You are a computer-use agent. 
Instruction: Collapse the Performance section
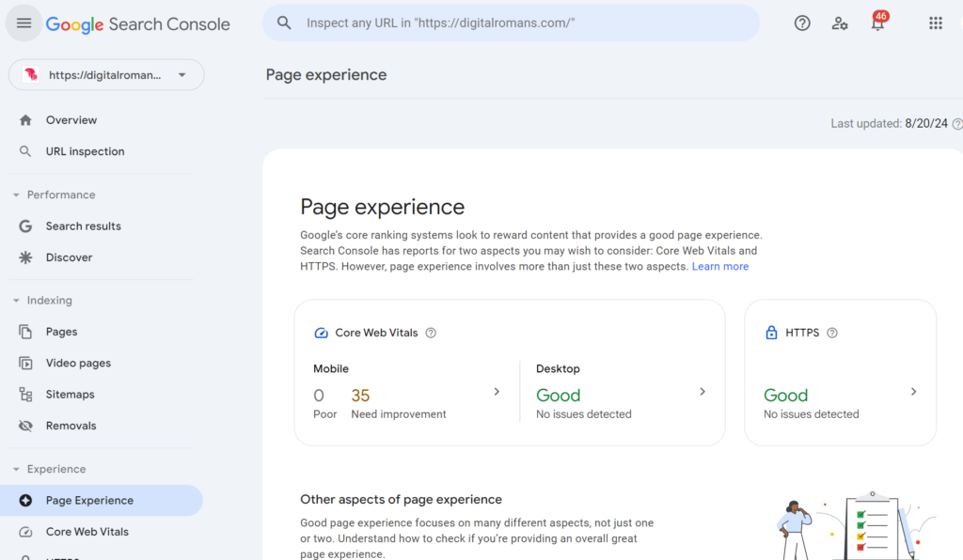click(x=16, y=195)
